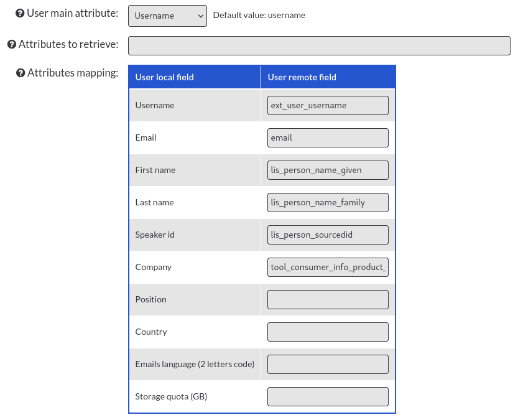Edit the Username remote field
The width and height of the screenshot is (518, 420).
click(x=328, y=105)
